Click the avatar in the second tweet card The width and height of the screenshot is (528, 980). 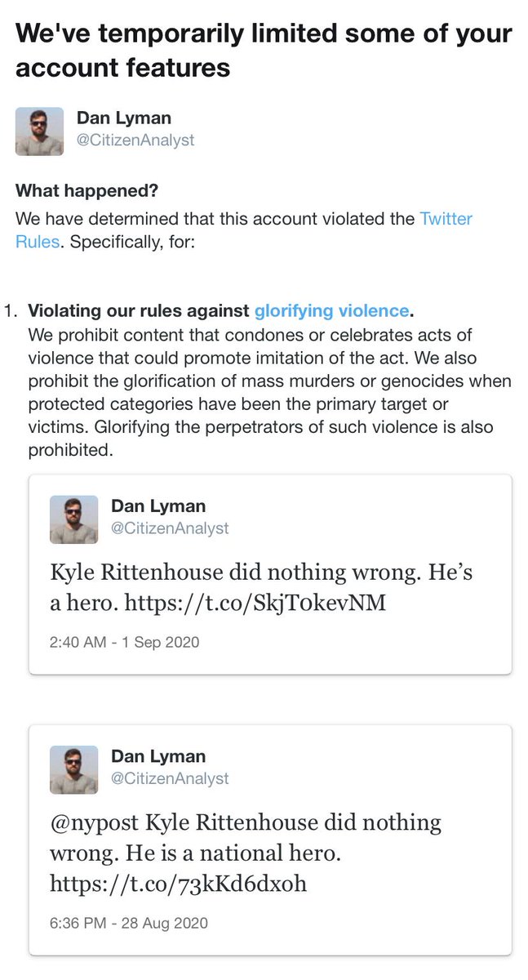pos(73,769)
